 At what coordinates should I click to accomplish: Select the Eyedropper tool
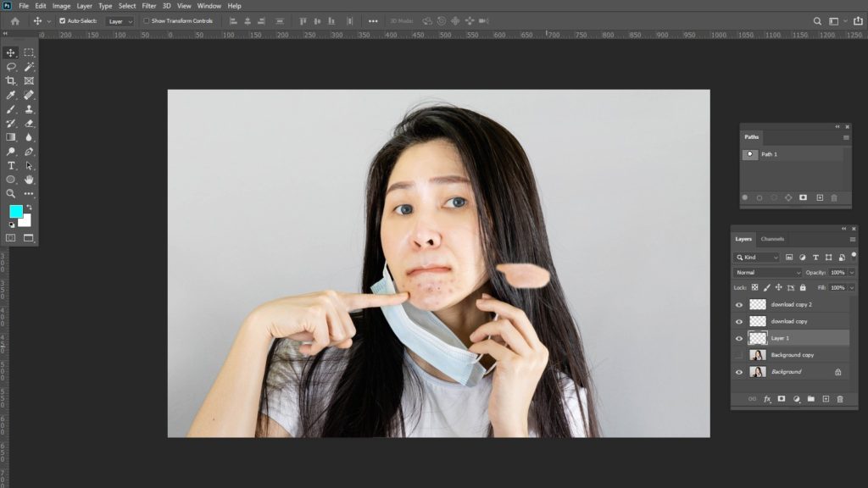click(10, 95)
